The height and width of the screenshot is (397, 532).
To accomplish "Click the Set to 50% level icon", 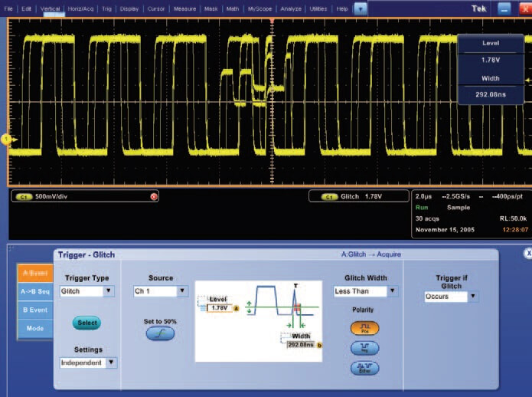I will click(x=160, y=333).
